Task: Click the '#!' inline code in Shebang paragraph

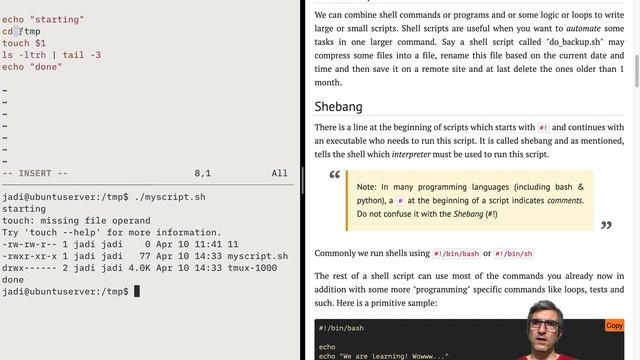Action: click(543, 128)
